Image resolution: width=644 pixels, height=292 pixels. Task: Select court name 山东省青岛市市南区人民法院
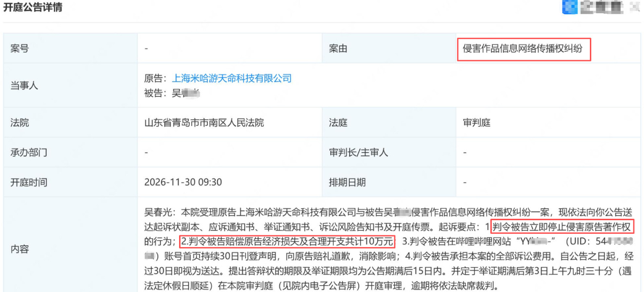click(204, 123)
